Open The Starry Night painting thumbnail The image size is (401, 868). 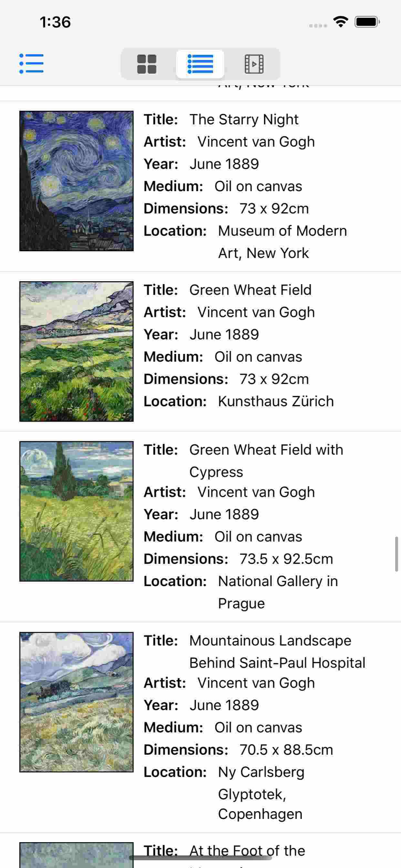point(77,181)
